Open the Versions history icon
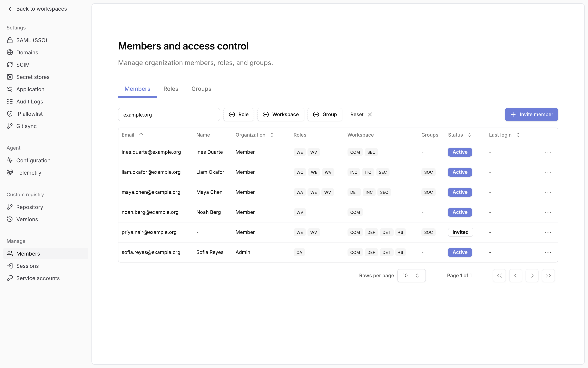 (x=10, y=219)
